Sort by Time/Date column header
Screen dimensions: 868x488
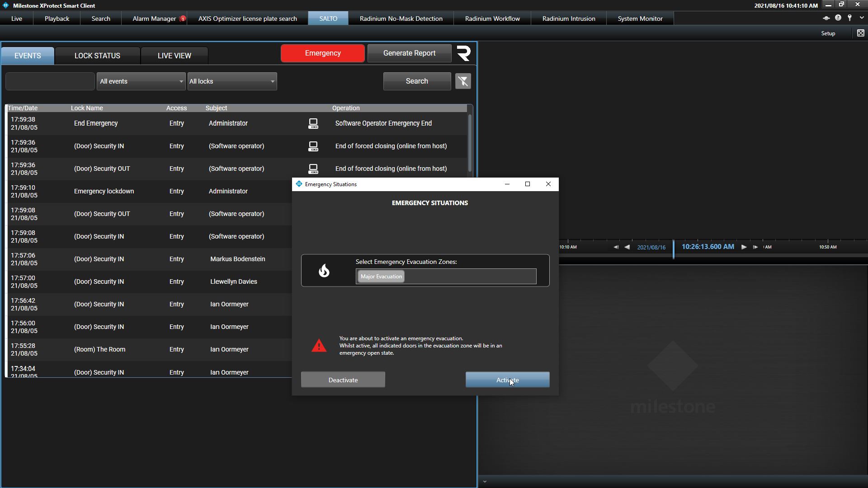[23, 108]
